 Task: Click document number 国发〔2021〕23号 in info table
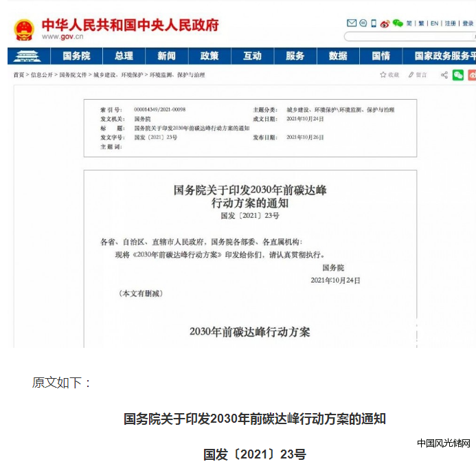click(x=156, y=137)
